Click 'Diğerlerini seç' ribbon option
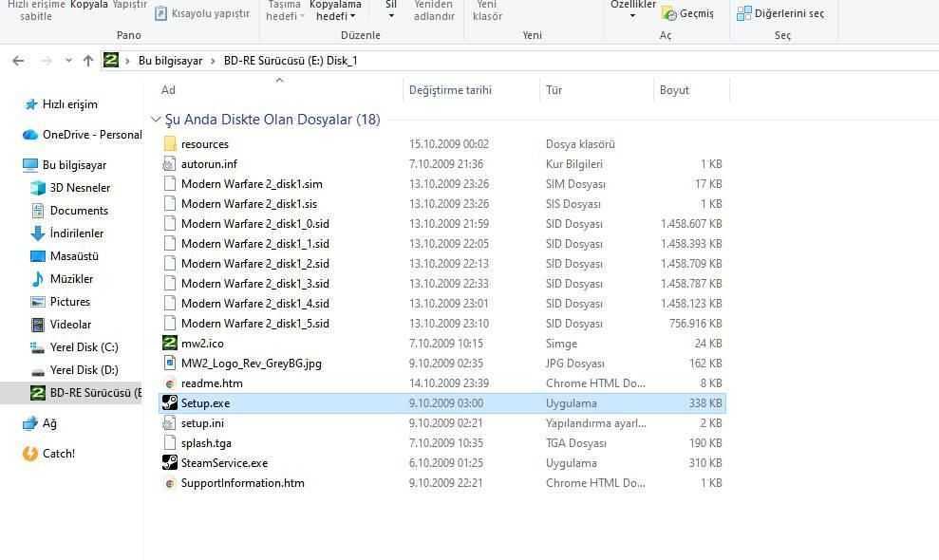Viewport: 939px width, 560px height. pyautogui.click(x=780, y=13)
